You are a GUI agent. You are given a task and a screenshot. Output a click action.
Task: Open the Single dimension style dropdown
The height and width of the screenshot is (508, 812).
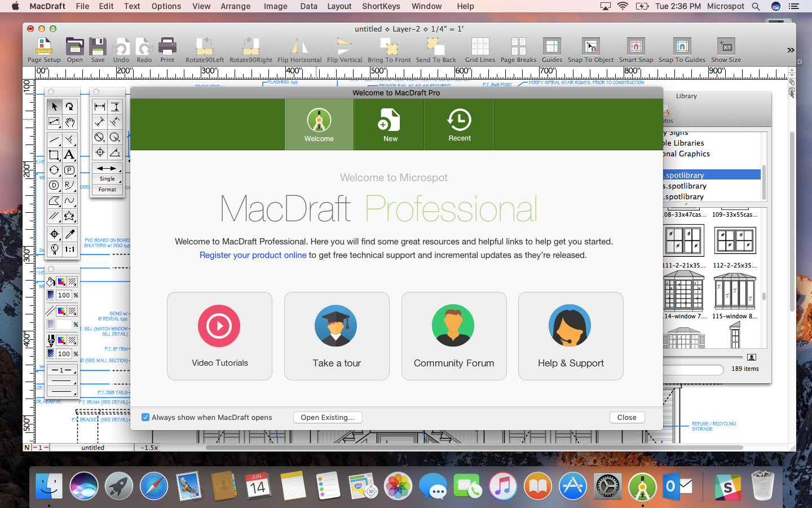[x=107, y=179]
